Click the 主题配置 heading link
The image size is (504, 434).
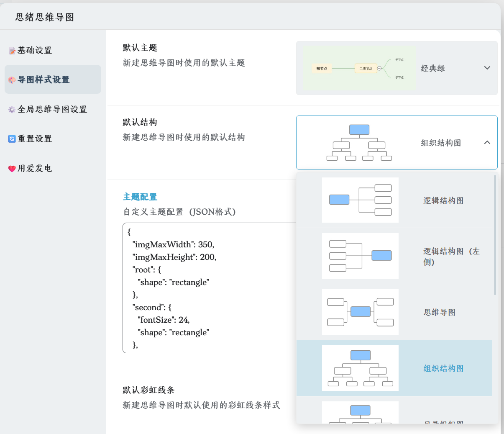click(x=140, y=197)
